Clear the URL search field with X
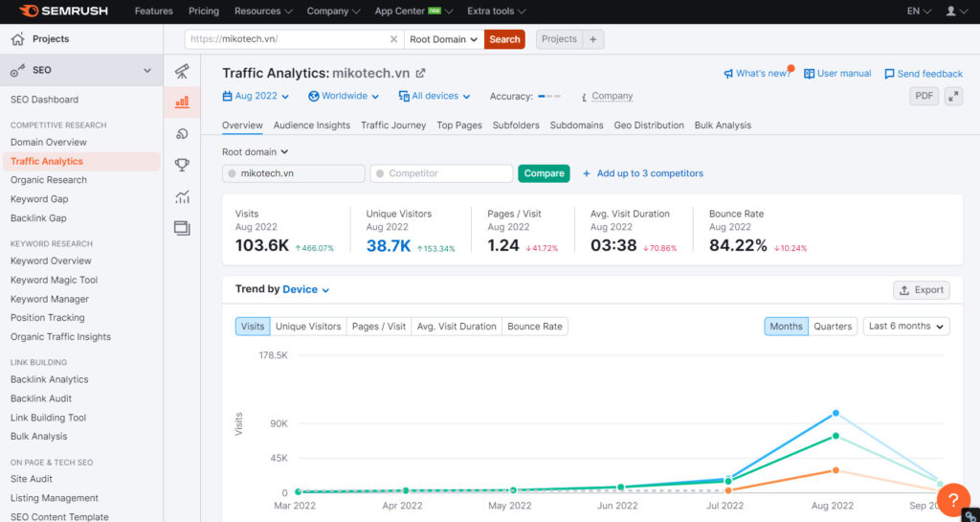980x522 pixels. pos(393,39)
